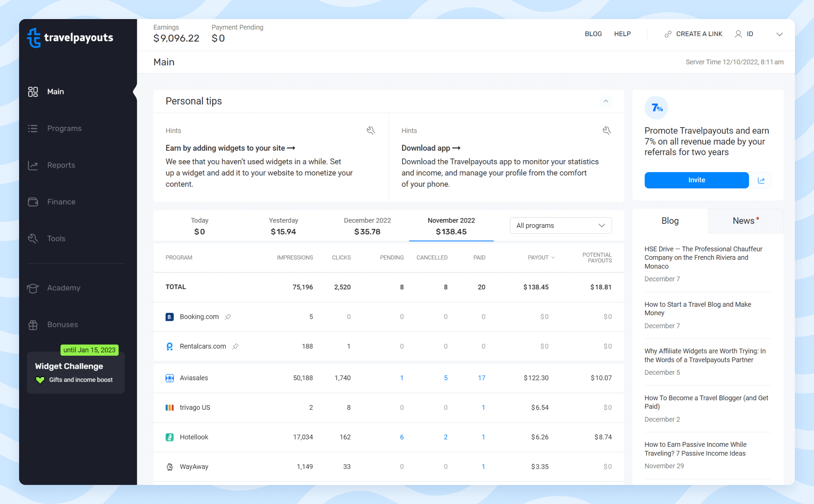The height and width of the screenshot is (504, 814).
Task: Select the December 2022 tab
Action: (367, 226)
